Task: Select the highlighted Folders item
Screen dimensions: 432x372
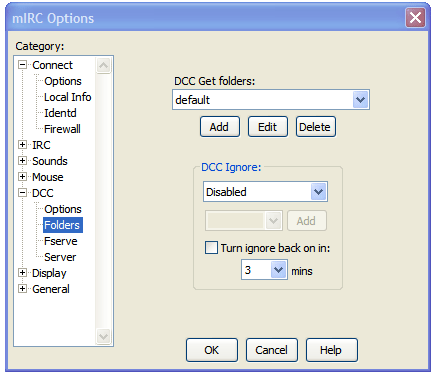Action: pyautogui.click(x=62, y=225)
